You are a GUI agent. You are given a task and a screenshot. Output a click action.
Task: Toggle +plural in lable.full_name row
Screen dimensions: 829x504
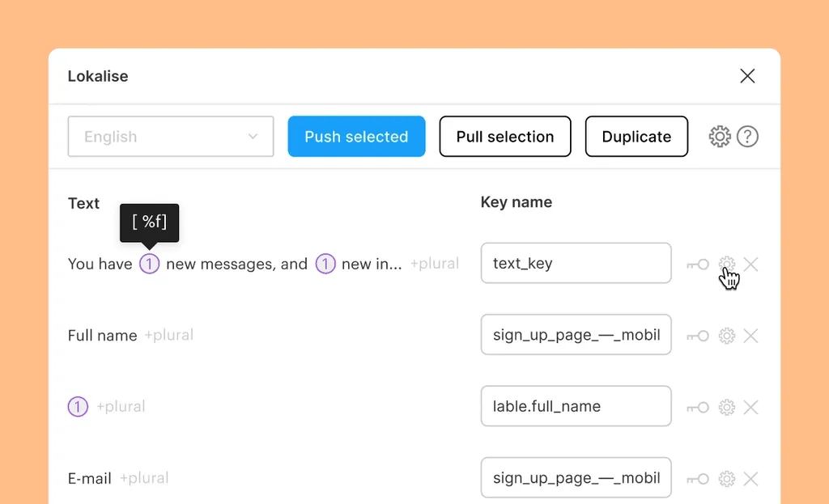(x=121, y=406)
